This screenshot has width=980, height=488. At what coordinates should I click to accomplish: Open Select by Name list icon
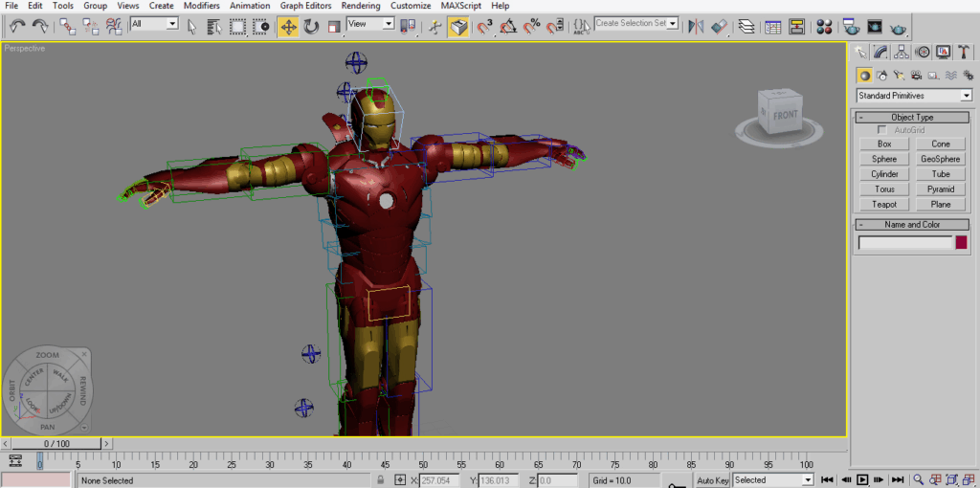(214, 26)
